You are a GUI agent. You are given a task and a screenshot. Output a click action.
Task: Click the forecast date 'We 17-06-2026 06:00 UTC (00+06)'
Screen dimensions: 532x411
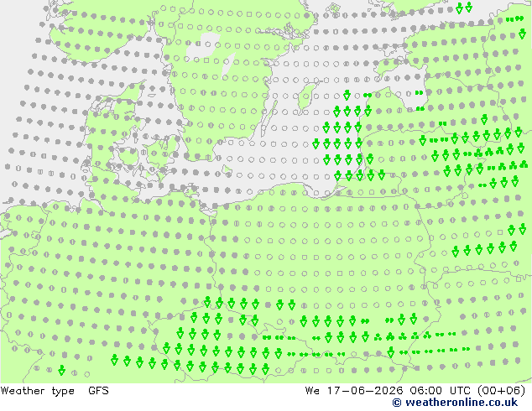pos(415,391)
